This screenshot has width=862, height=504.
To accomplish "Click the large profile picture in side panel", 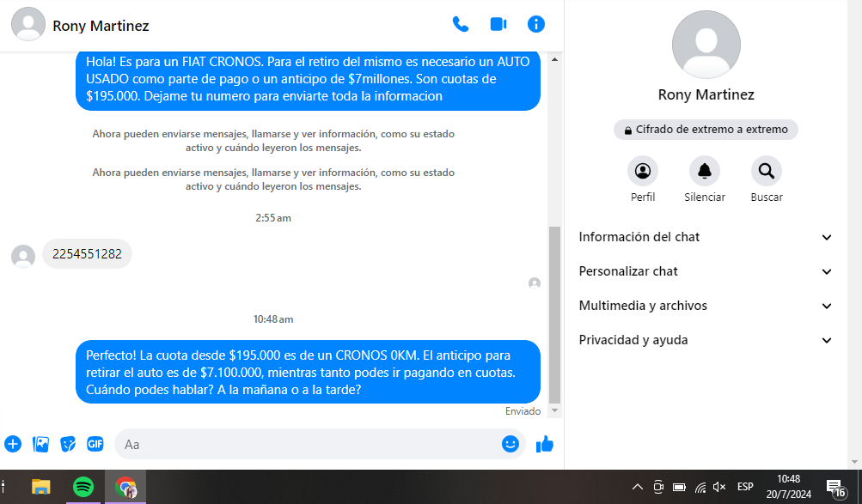I will (706, 45).
